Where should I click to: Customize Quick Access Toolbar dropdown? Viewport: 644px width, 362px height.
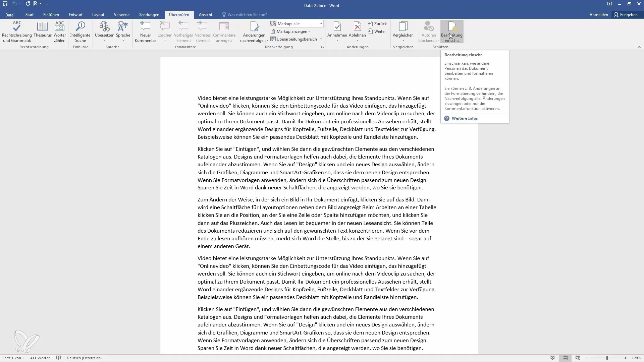pos(47,4)
